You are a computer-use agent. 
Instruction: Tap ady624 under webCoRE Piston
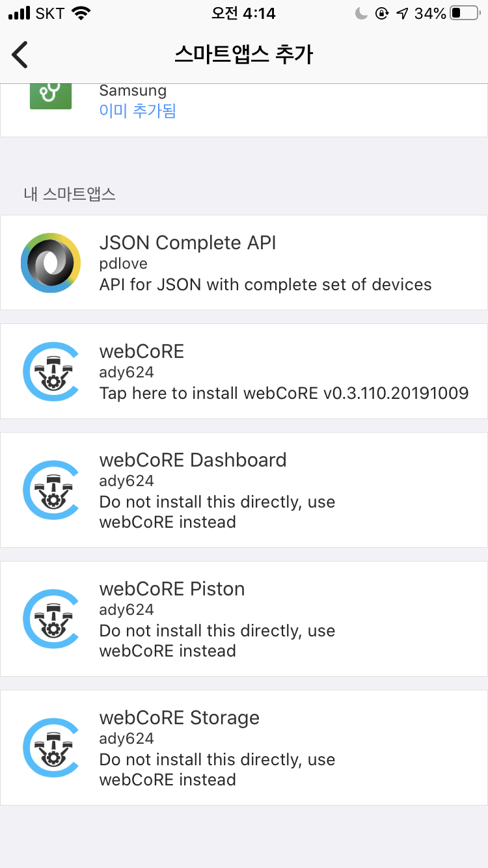126,610
